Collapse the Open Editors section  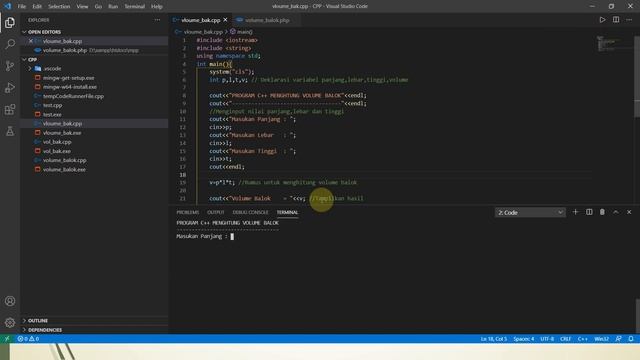click(x=44, y=32)
